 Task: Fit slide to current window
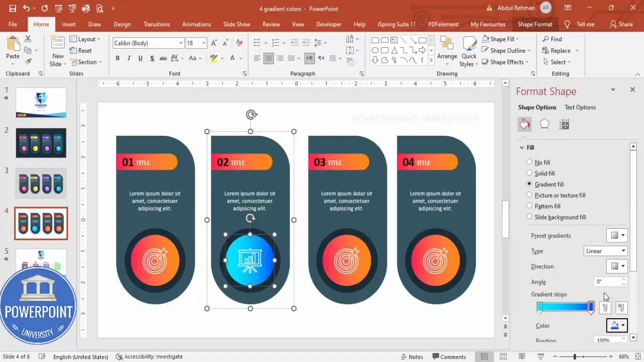(637, 356)
